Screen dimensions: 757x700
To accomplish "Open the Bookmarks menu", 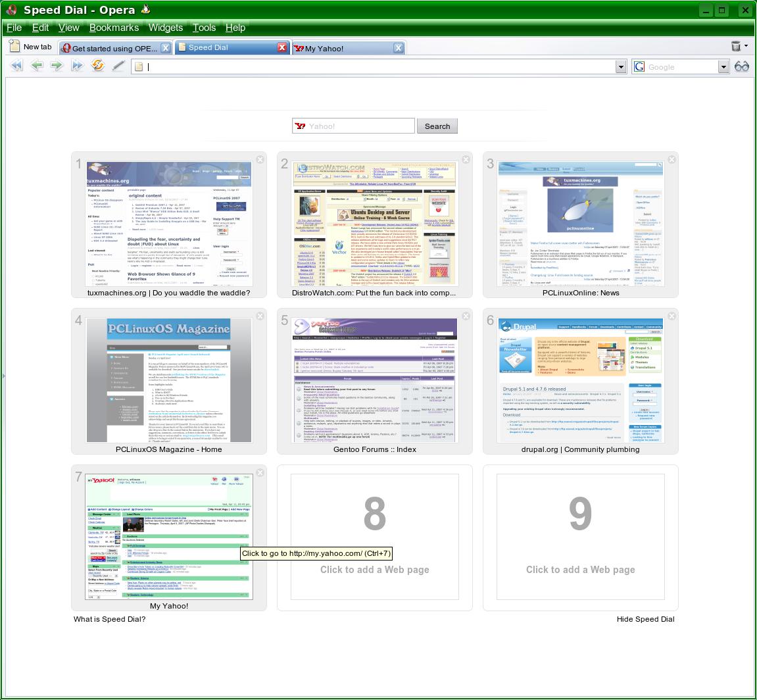I will coord(114,28).
